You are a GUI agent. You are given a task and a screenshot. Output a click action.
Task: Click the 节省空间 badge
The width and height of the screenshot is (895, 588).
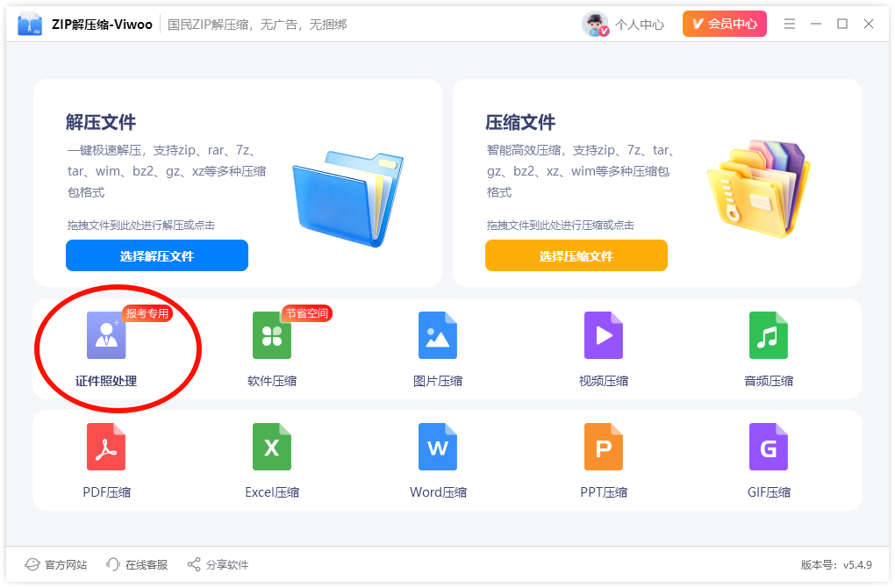pyautogui.click(x=307, y=313)
